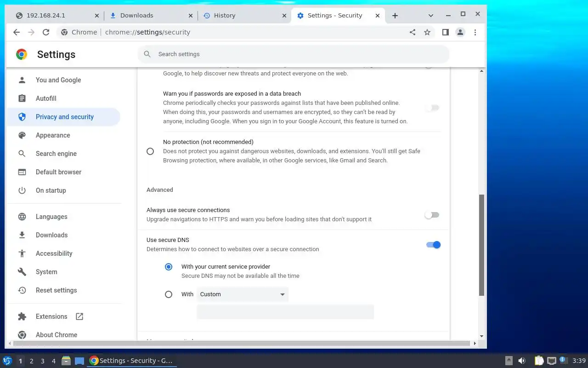This screenshot has height=368, width=588.
Task: Open the removable media eject tray icon
Action: (x=509, y=361)
